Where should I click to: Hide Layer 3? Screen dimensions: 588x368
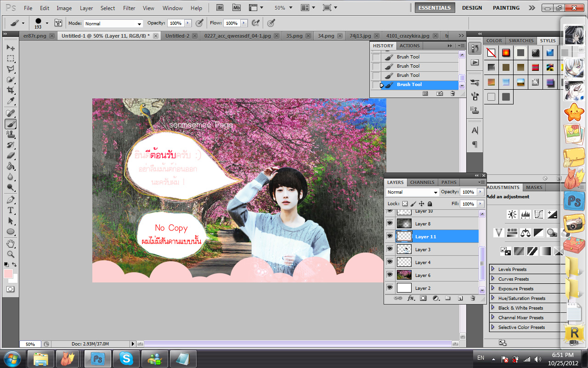coord(390,249)
